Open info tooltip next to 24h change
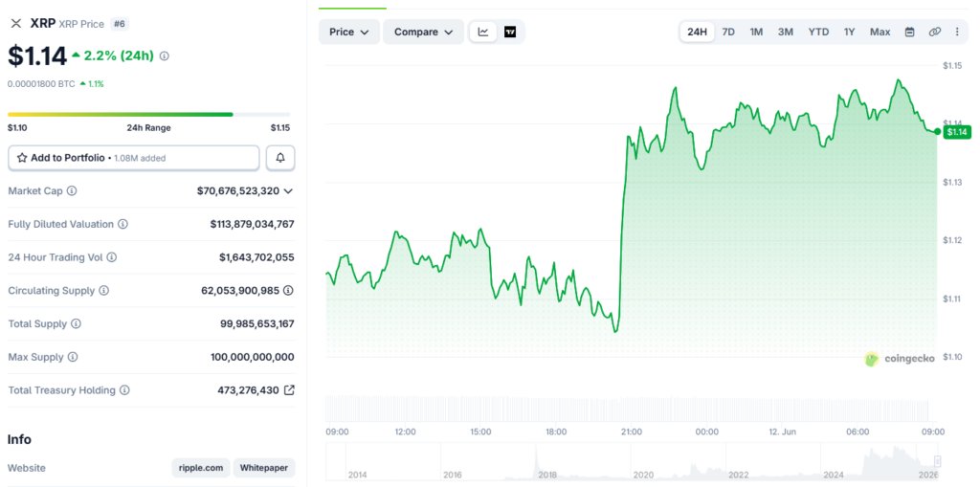Screen dimensions: 980x487 pyautogui.click(x=165, y=55)
